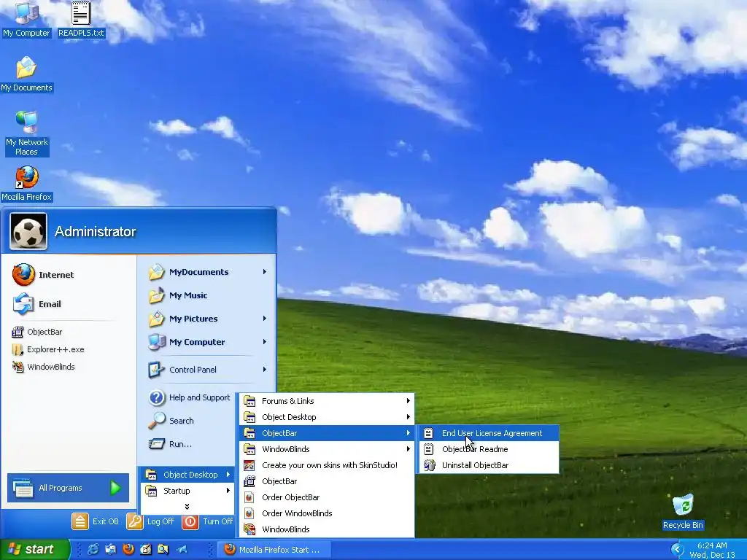Open End User License Agreement
The width and height of the screenshot is (747, 560).
[489, 433]
